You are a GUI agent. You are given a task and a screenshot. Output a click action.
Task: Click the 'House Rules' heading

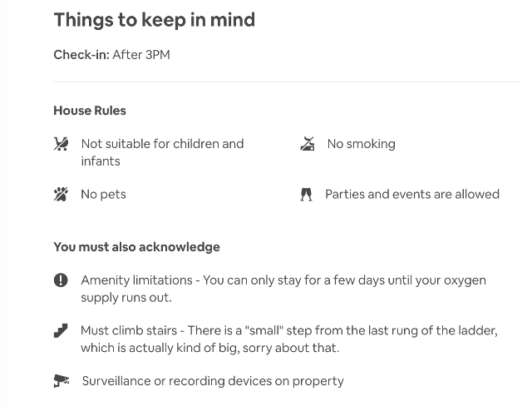tap(90, 111)
